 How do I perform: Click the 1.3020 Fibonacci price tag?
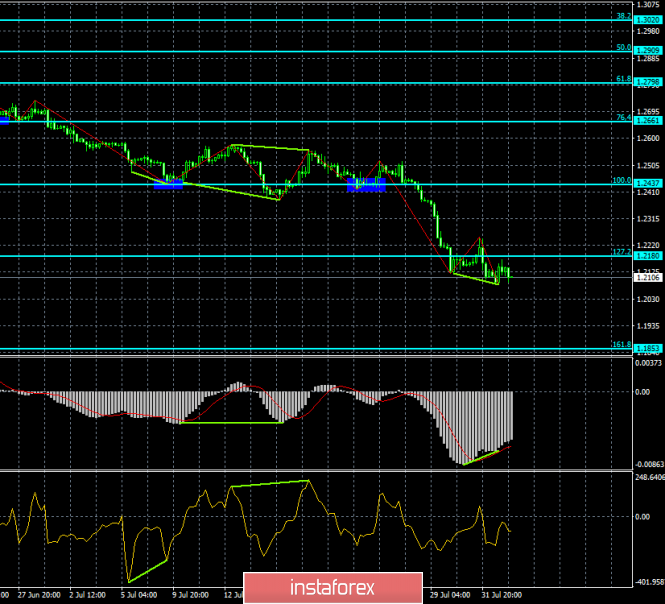[x=648, y=20]
